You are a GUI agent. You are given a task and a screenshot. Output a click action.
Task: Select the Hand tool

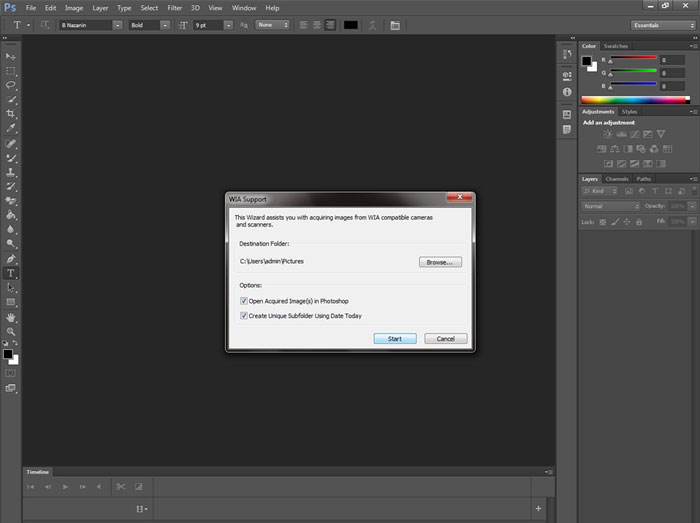click(x=11, y=318)
